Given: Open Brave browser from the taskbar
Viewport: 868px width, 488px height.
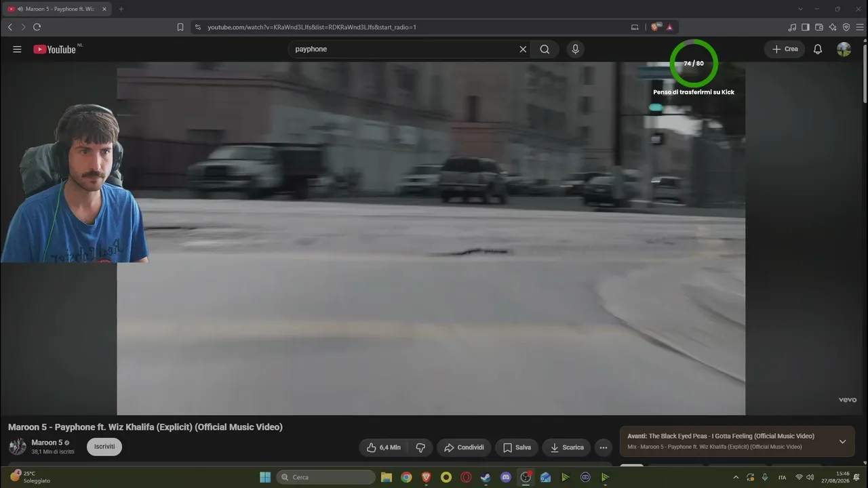Looking at the screenshot, I should 426,477.
